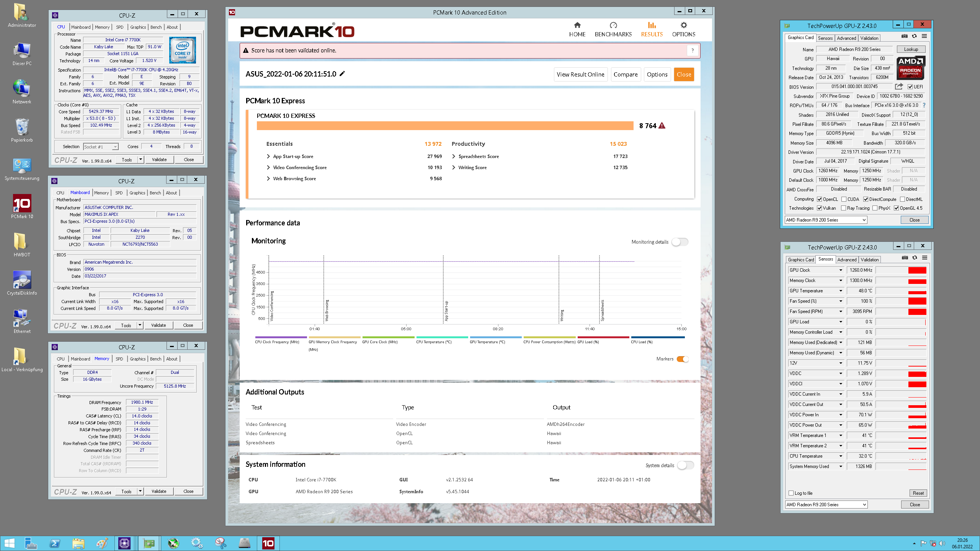Viewport: 980px width, 551px height.
Task: Expand Writing Score details
Action: click(x=454, y=168)
